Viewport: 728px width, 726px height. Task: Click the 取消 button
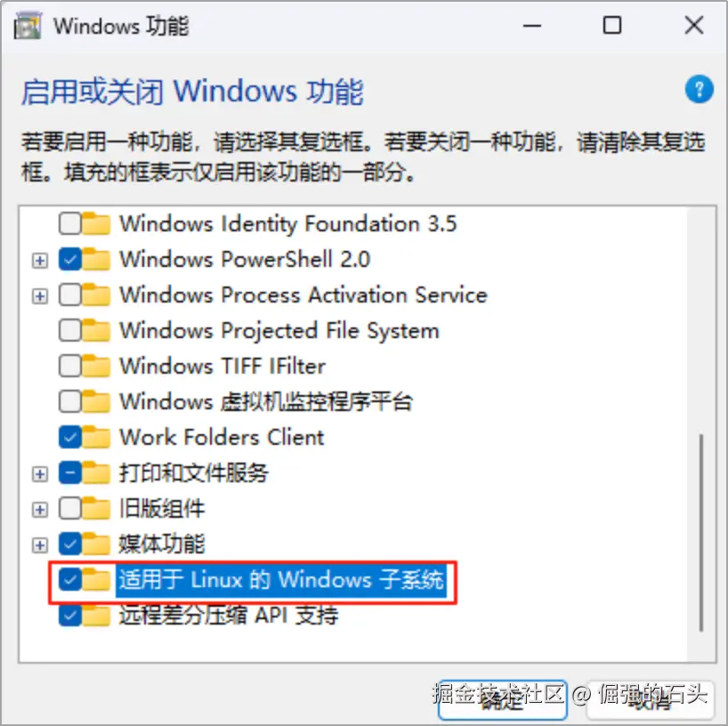point(651,700)
